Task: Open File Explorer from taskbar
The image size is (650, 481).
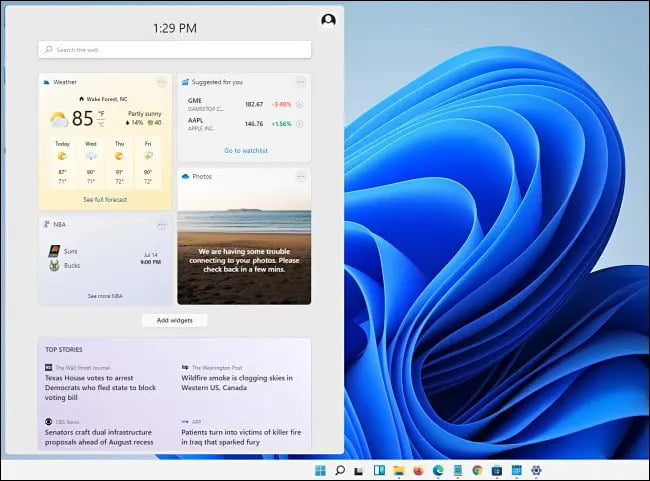Action: coord(399,470)
